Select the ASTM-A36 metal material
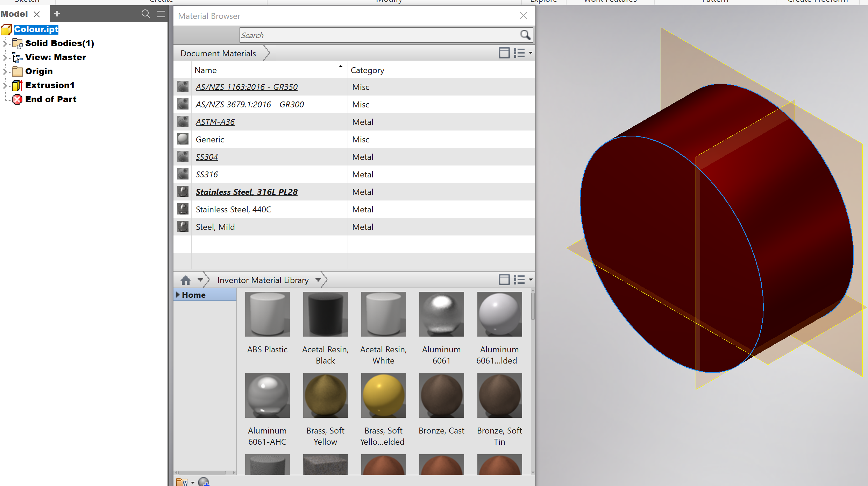868x486 pixels. pyautogui.click(x=215, y=122)
